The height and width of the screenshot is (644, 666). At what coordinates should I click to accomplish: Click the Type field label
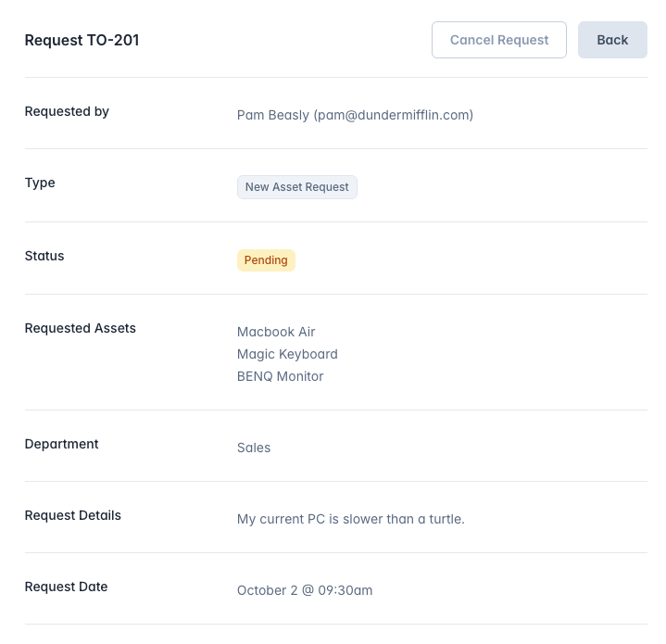(x=40, y=183)
